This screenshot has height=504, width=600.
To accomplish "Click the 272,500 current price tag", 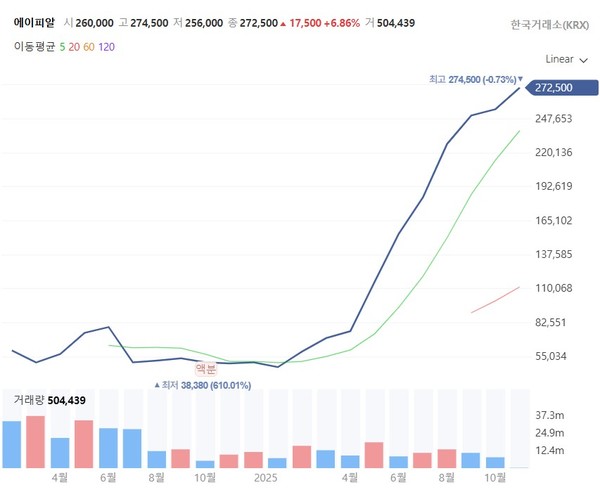I will (x=553, y=88).
